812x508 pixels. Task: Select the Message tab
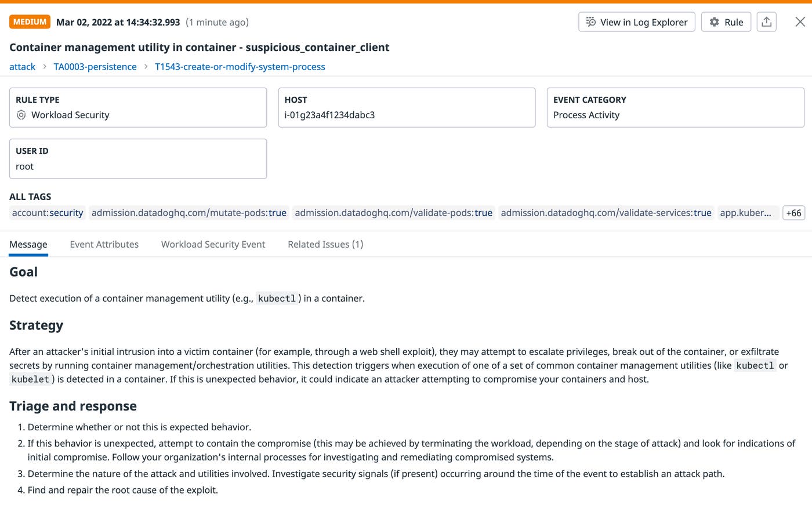point(28,244)
